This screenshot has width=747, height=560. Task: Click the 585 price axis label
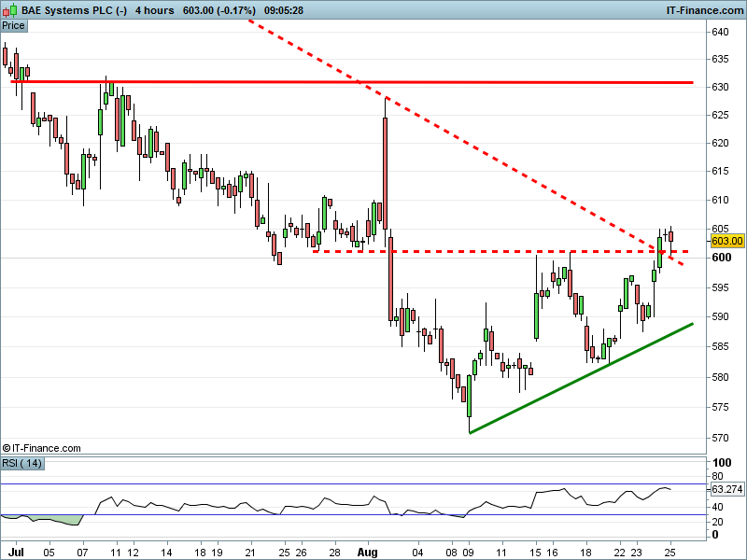720,346
